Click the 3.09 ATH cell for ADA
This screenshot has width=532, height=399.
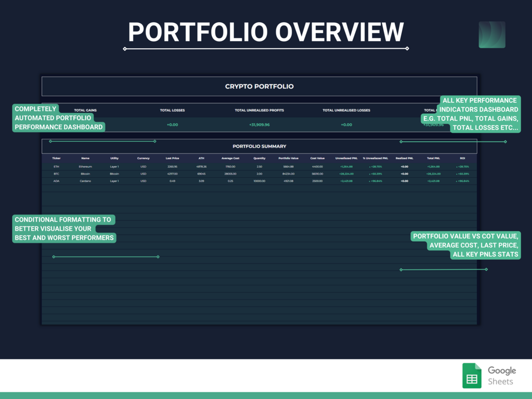pyautogui.click(x=201, y=181)
